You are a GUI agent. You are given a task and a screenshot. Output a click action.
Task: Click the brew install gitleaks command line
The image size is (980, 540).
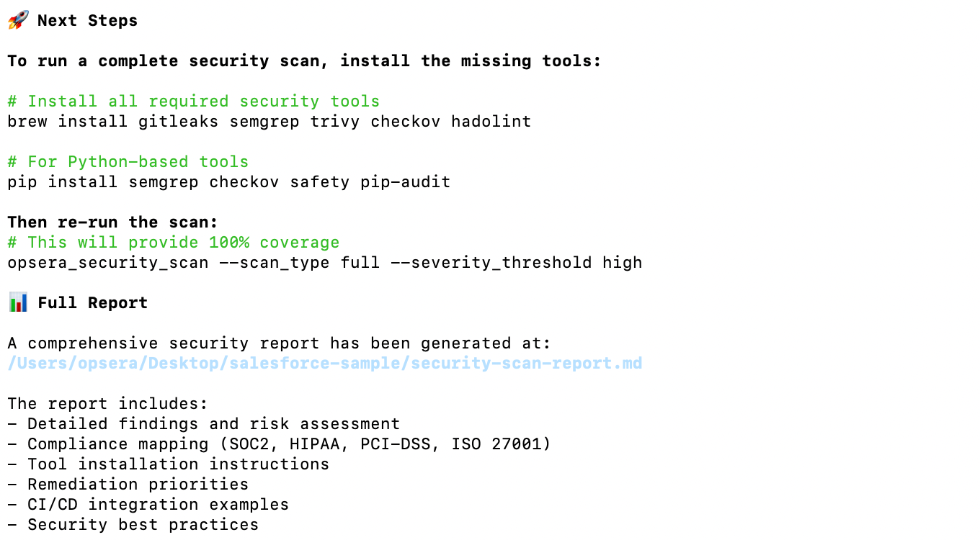click(x=269, y=122)
